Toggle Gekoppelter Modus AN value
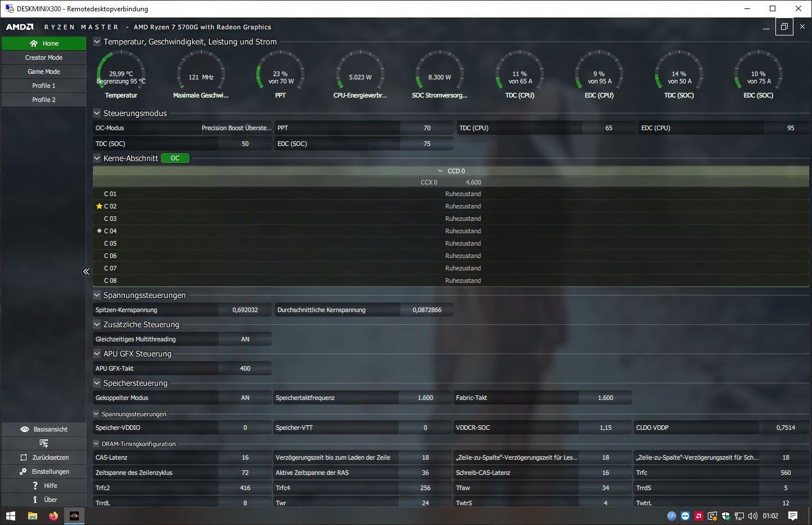The height and width of the screenshot is (525, 812). (x=245, y=398)
